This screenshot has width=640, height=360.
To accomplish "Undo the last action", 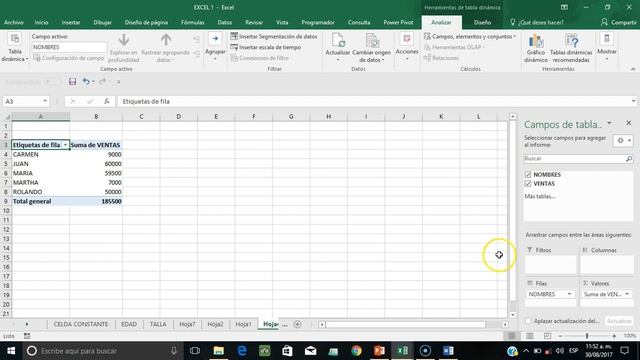I will (86, 82).
